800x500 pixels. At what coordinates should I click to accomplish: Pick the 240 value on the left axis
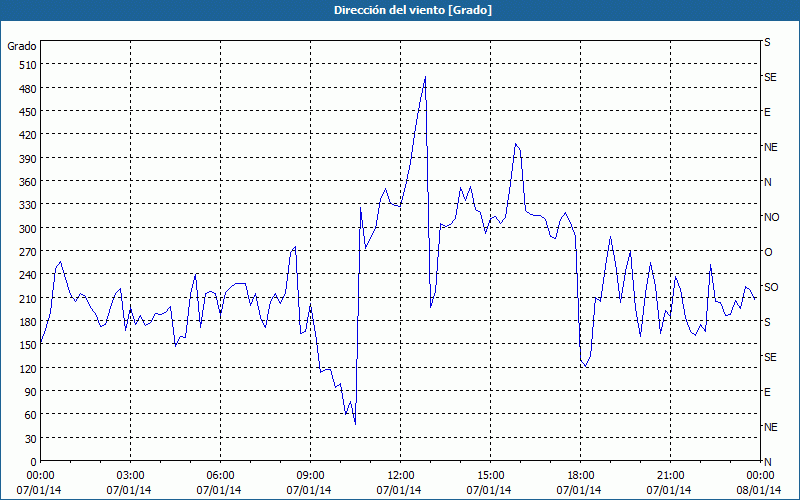pos(28,275)
